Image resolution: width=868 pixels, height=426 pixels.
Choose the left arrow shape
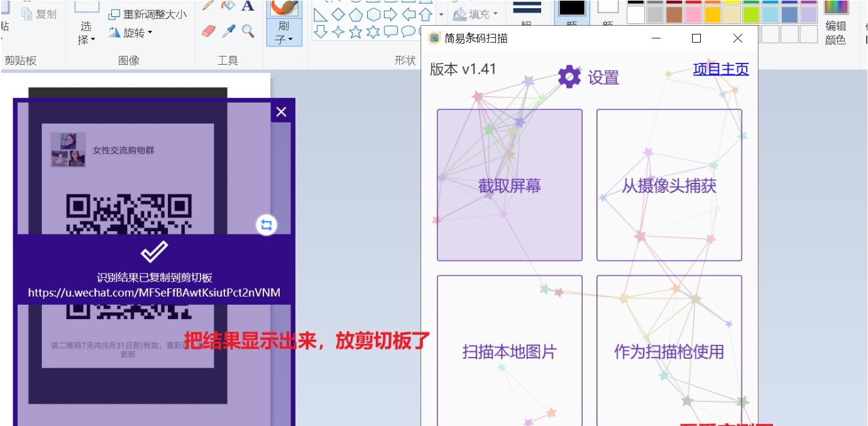[x=408, y=14]
